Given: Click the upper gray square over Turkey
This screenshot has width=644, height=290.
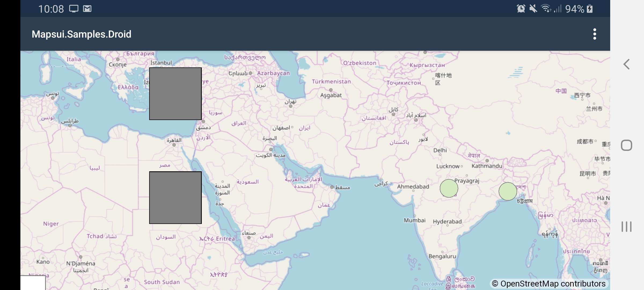Looking at the screenshot, I should [175, 94].
